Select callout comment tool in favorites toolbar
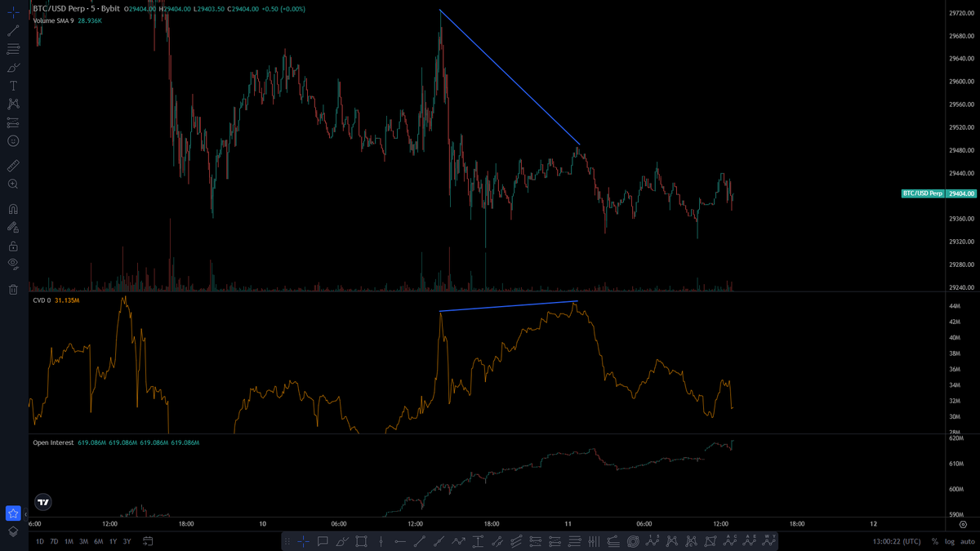Screen dimensions: 980x551 tap(323, 541)
